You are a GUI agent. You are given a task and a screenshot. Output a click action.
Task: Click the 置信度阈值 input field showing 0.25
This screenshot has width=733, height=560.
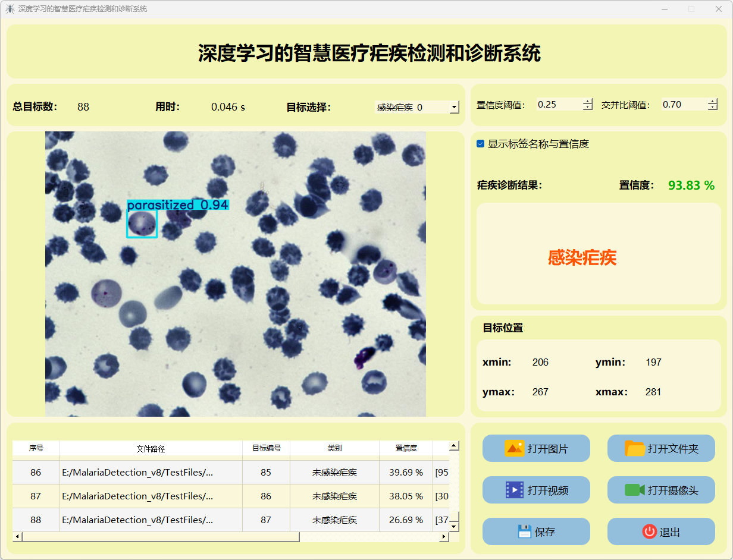pyautogui.click(x=558, y=105)
